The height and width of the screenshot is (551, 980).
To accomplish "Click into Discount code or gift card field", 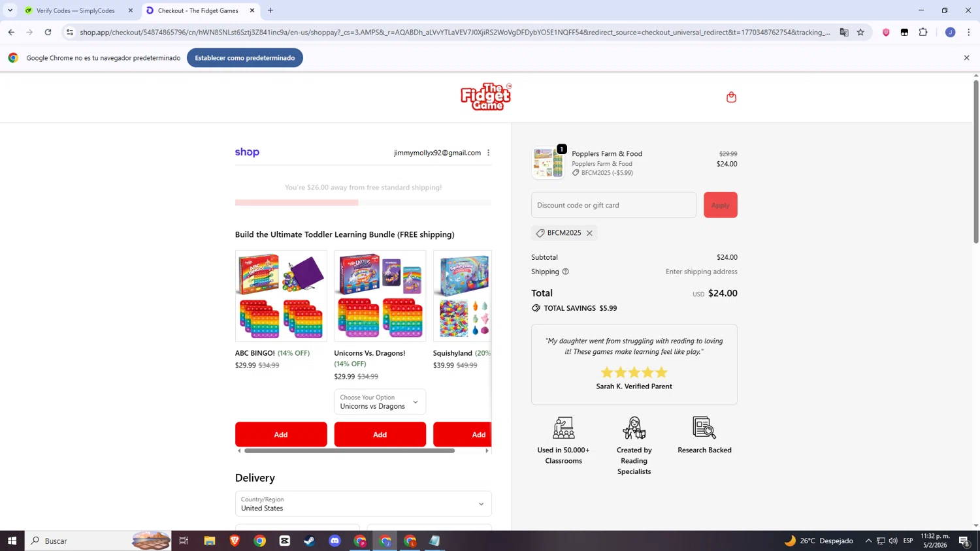I will (x=613, y=205).
